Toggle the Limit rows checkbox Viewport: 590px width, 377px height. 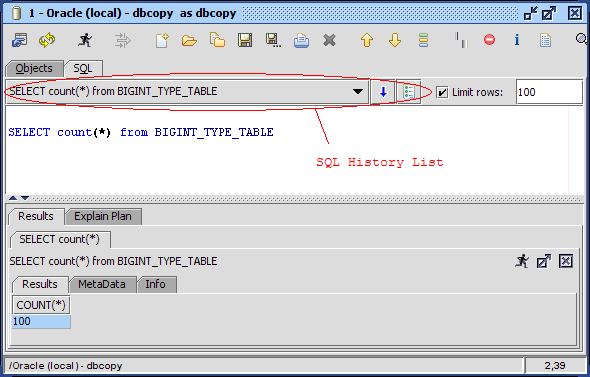pos(442,92)
